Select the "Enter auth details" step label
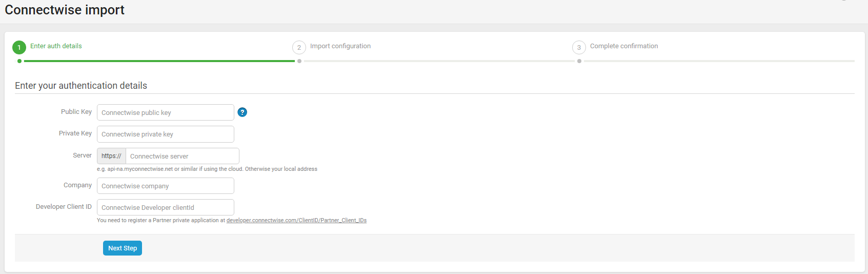The height and width of the screenshot is (274, 868). [x=56, y=46]
